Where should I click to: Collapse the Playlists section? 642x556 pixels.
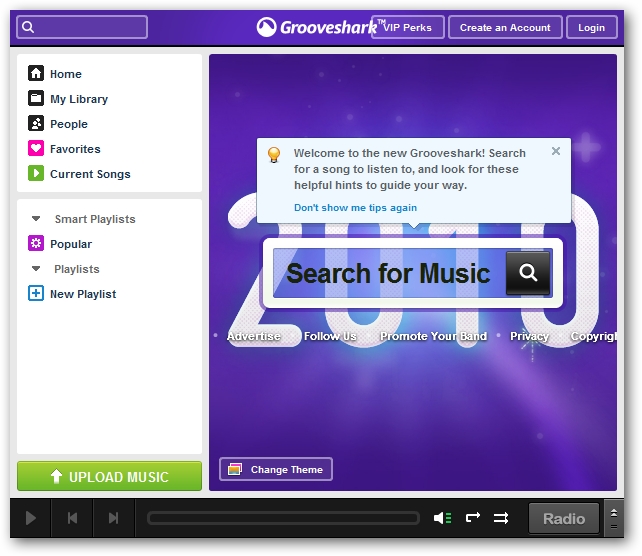pyautogui.click(x=36, y=269)
